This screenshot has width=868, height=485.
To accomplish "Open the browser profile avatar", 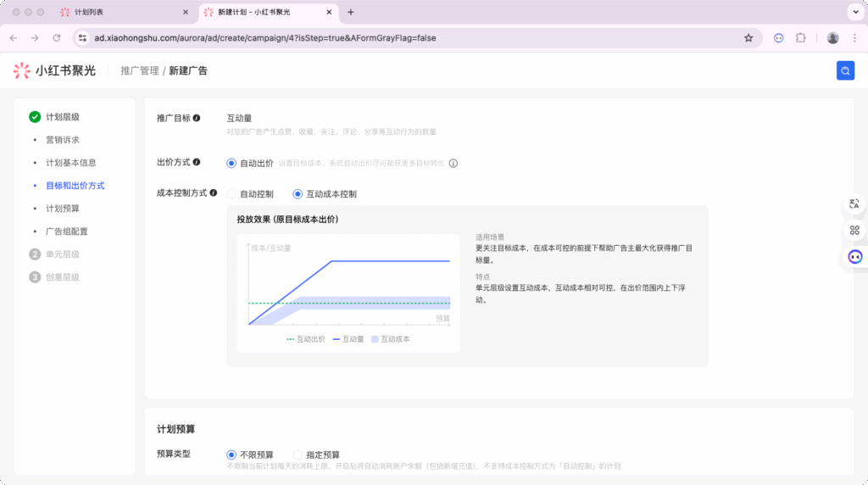I will 832,38.
